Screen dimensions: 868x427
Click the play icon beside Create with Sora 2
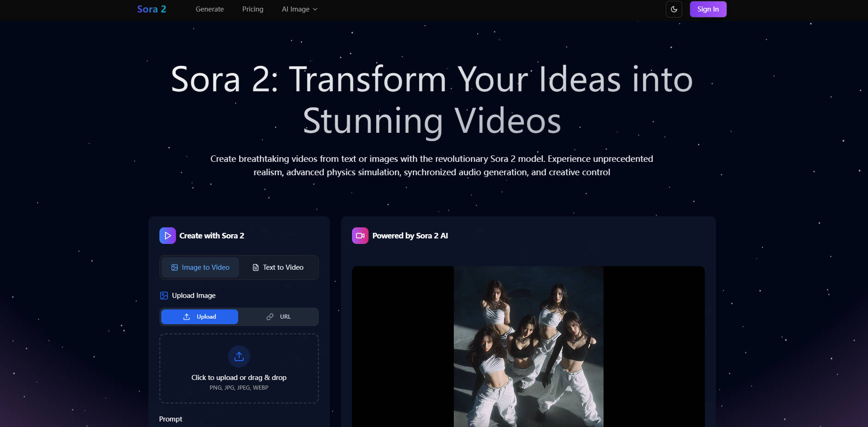[x=168, y=236]
